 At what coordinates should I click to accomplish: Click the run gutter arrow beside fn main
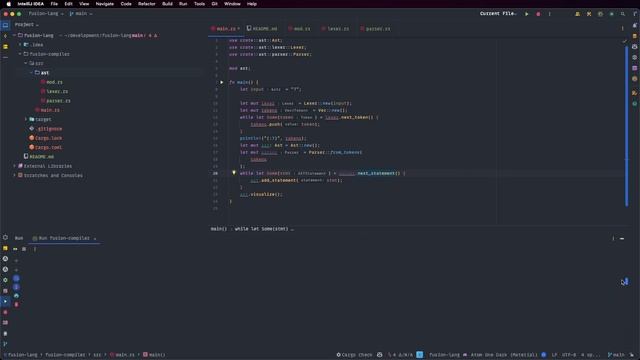(x=222, y=82)
